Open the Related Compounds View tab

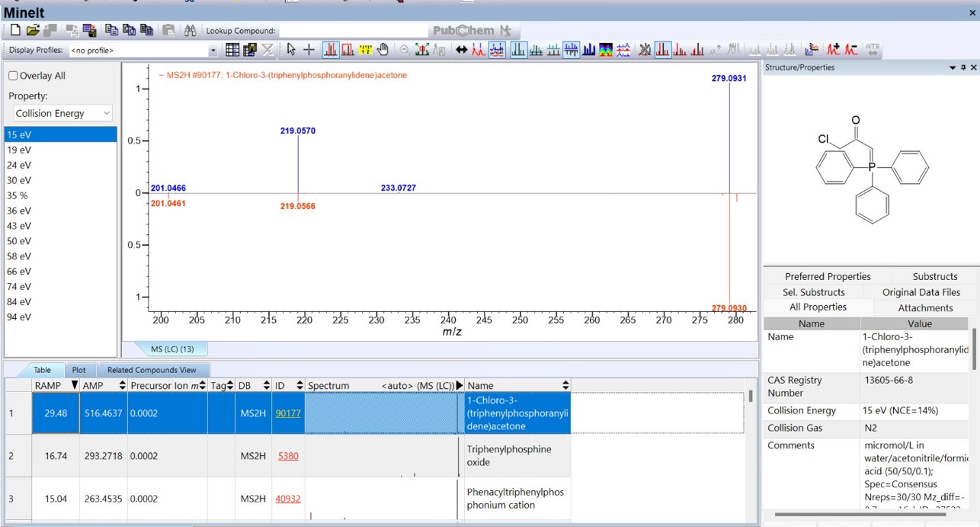pyautogui.click(x=151, y=370)
